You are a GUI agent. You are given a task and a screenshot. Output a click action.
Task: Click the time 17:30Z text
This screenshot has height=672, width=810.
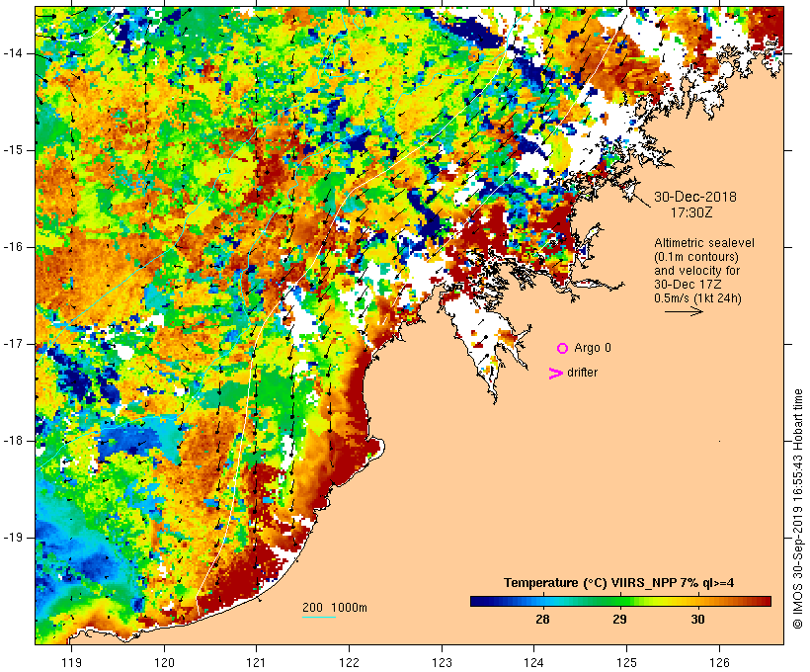pyautogui.click(x=691, y=212)
